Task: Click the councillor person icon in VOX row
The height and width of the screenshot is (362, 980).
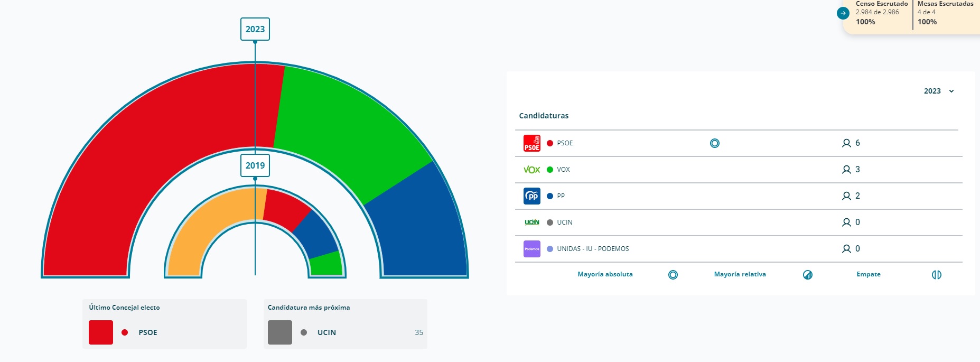Action: 846,170
